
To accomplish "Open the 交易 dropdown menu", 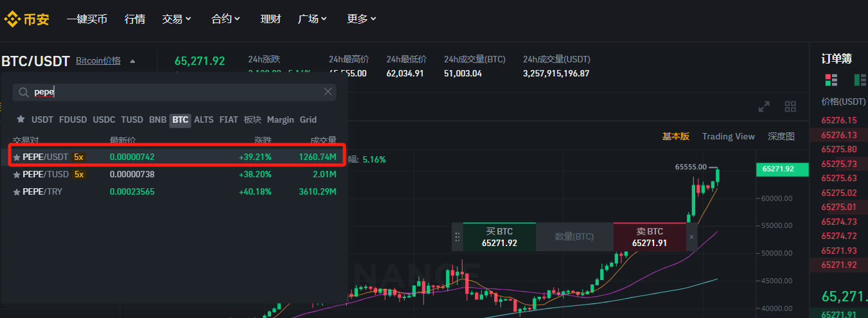I will (x=177, y=19).
